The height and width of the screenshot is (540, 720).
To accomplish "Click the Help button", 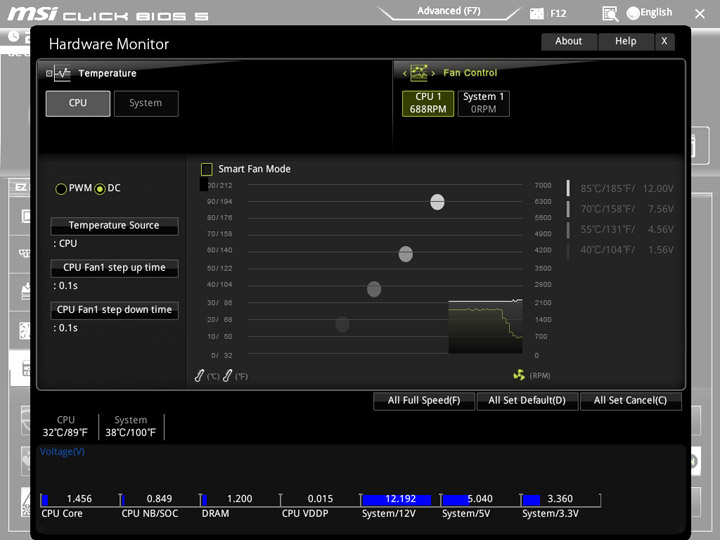I will [625, 41].
